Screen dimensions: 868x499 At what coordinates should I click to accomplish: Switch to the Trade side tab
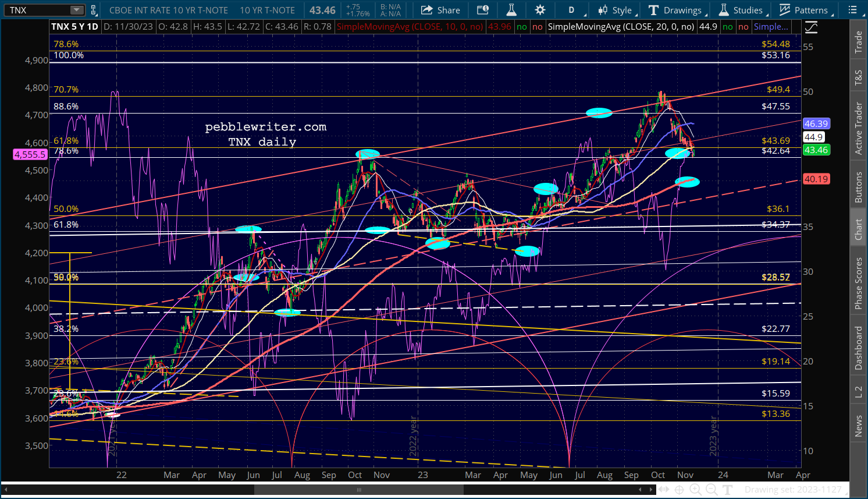858,43
